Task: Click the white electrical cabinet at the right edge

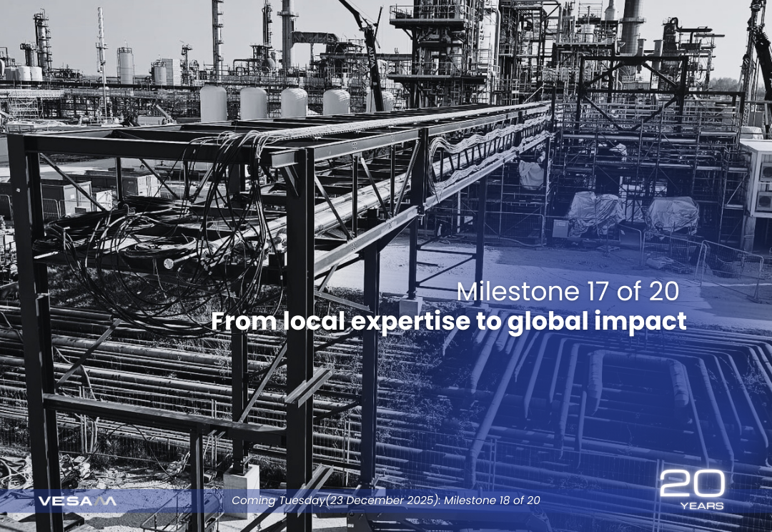Action: 756,179
